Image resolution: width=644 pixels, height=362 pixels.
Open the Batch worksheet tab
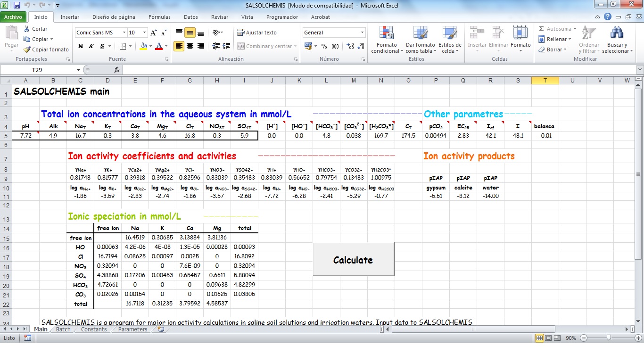pos(63,329)
